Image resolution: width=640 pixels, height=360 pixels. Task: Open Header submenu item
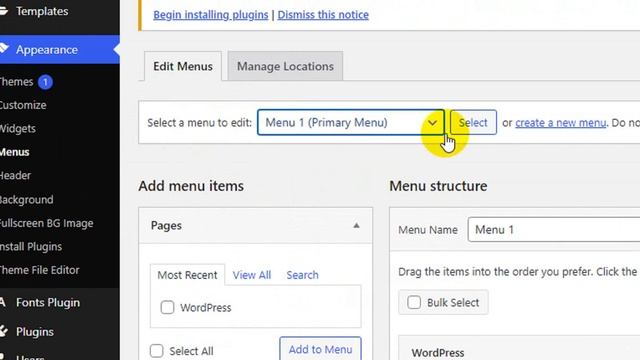(x=16, y=176)
